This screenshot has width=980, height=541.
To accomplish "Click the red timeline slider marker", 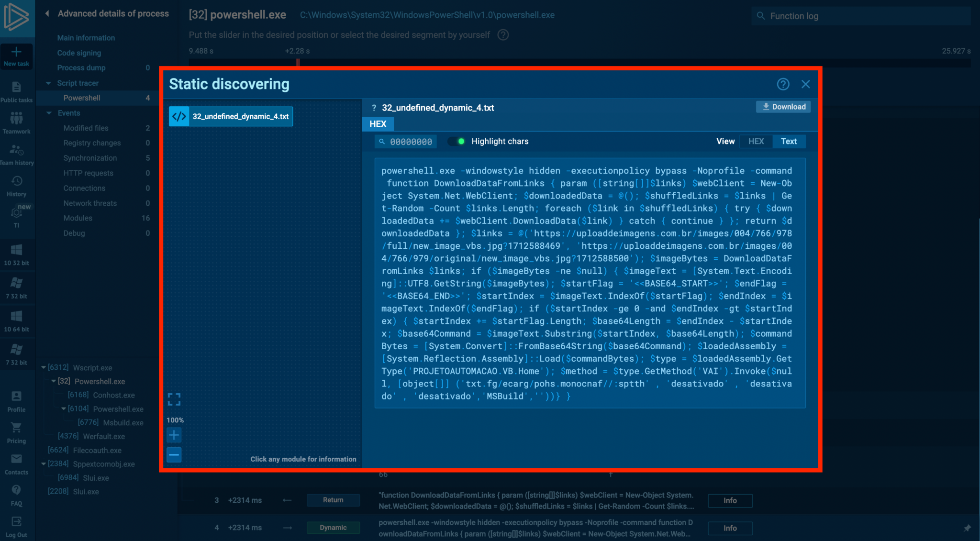I will (x=298, y=62).
